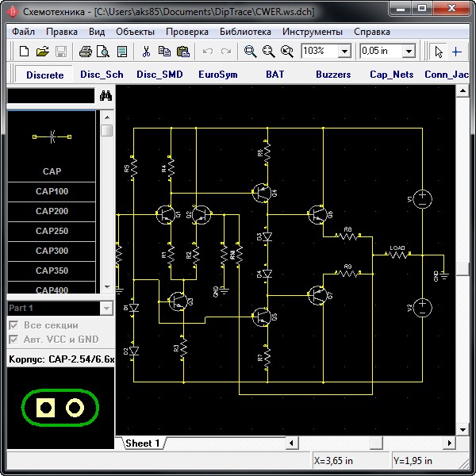This screenshot has height=476, width=476.
Task: Open a file with the folder icon
Action: [42, 52]
